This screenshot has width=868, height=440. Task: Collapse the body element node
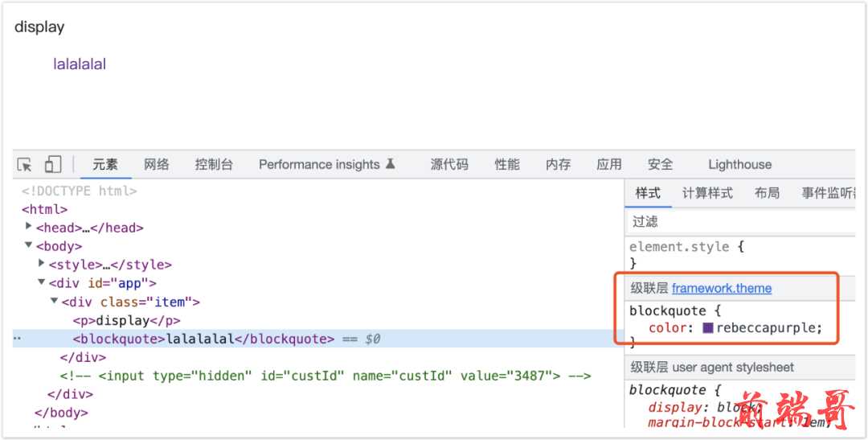point(28,245)
